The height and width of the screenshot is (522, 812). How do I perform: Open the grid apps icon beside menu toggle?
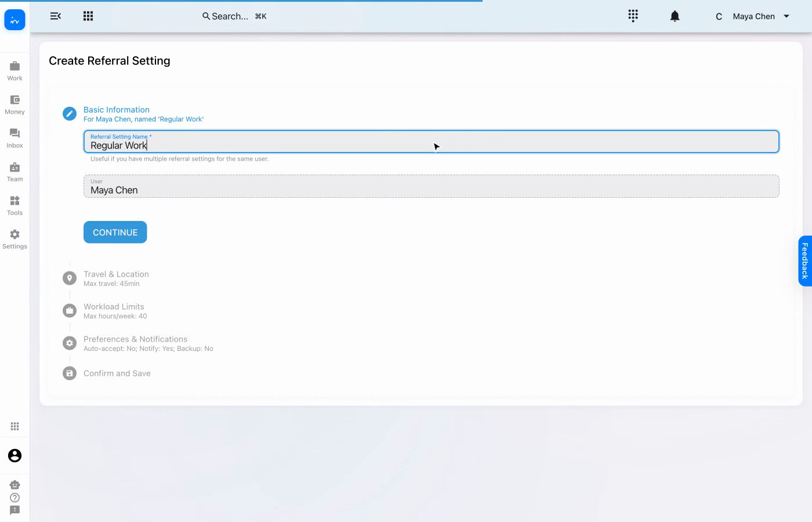[88, 16]
